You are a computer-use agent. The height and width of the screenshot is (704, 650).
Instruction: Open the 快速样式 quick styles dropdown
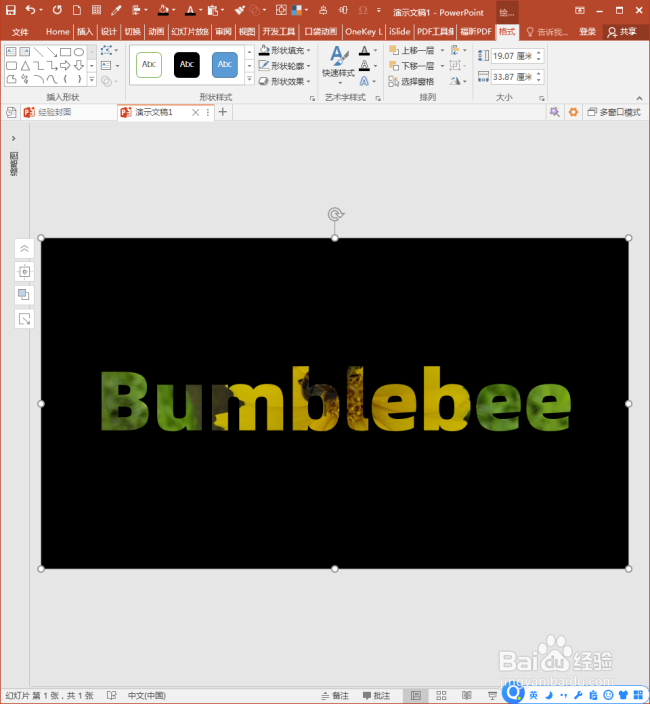[338, 66]
